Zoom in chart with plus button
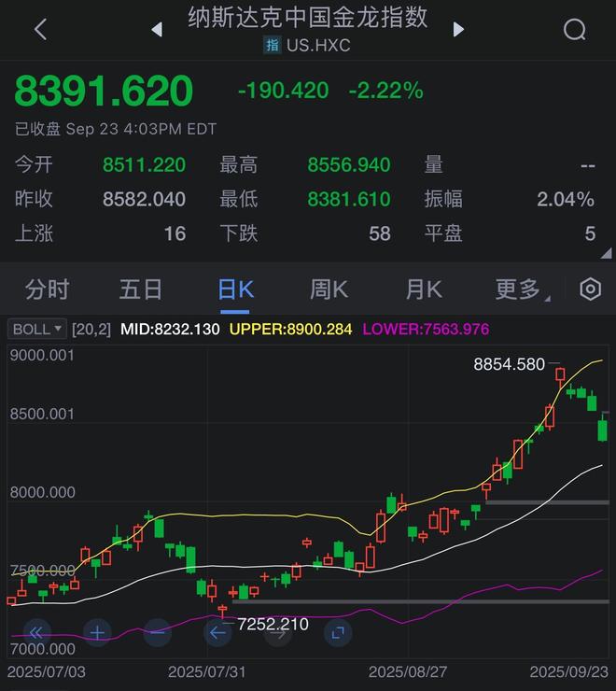The width and height of the screenshot is (616, 691). pyautogui.click(x=97, y=633)
